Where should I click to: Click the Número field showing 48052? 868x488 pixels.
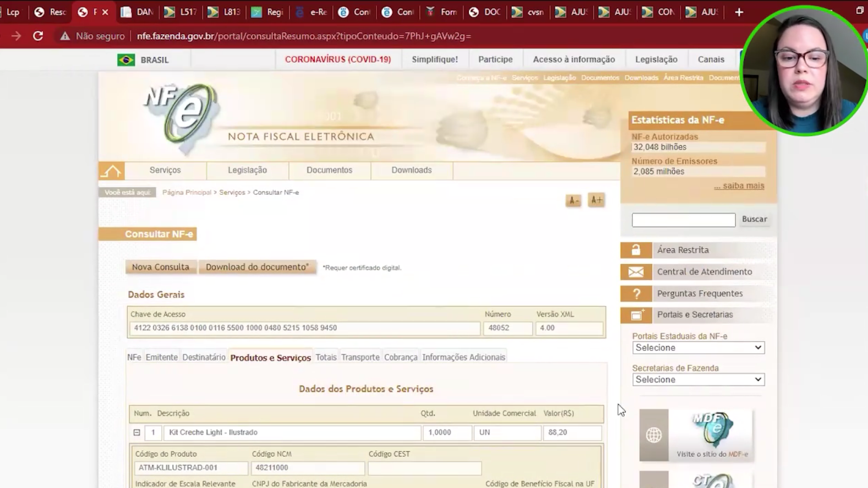pos(508,328)
